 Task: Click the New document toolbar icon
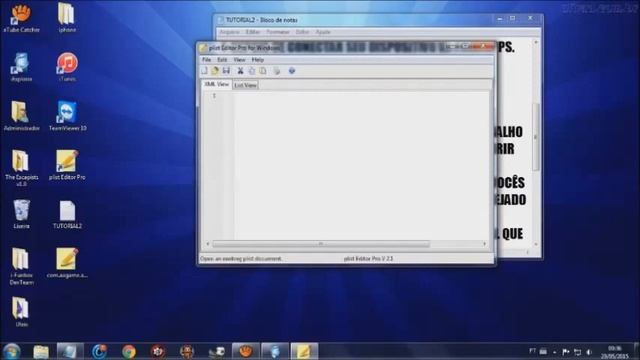click(x=204, y=71)
